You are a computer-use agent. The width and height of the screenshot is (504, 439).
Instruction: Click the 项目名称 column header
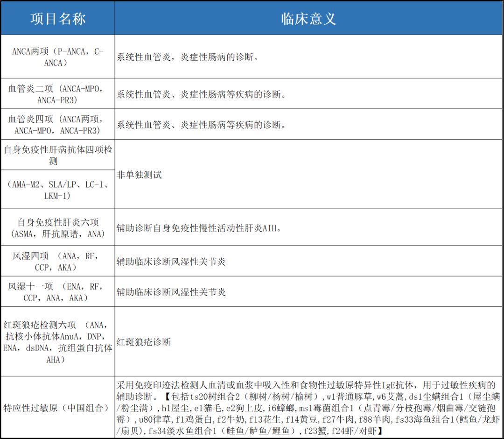click(58, 19)
